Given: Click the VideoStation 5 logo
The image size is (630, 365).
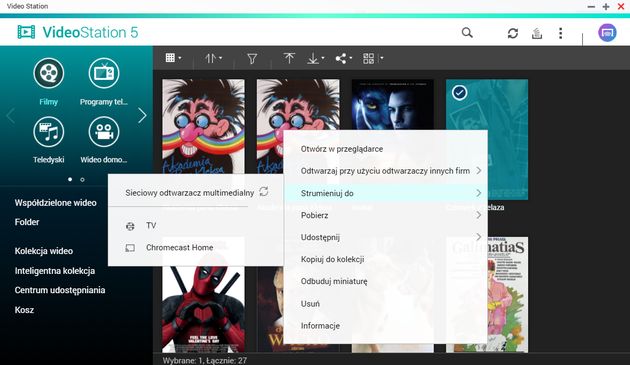Looking at the screenshot, I should point(78,32).
